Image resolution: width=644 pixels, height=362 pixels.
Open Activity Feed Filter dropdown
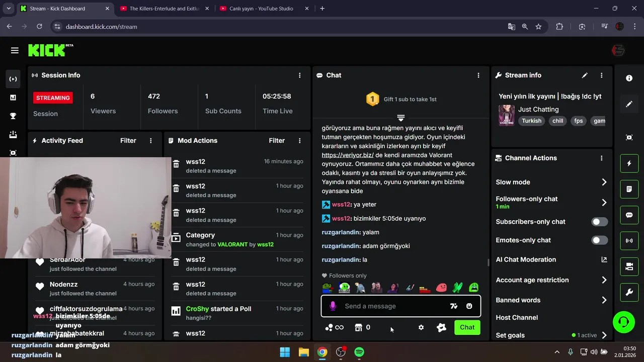click(x=128, y=141)
